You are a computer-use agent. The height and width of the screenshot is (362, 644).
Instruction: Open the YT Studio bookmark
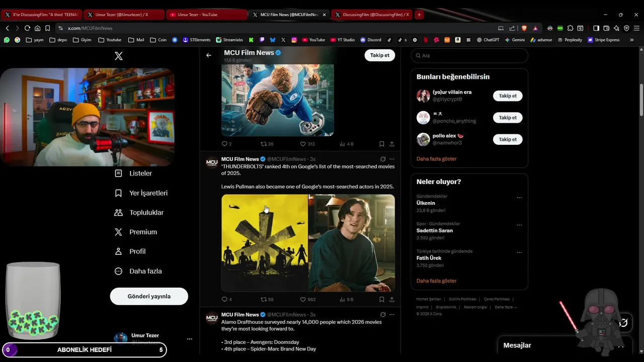(342, 40)
